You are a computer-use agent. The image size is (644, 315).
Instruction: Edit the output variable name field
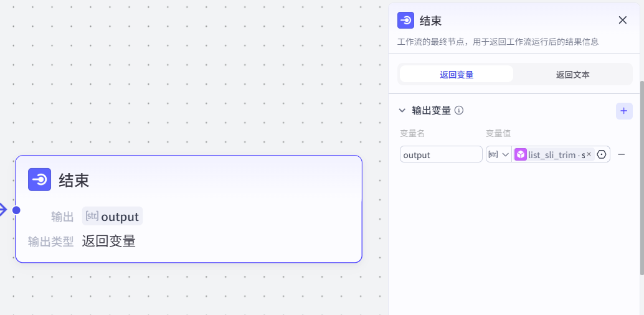point(441,154)
